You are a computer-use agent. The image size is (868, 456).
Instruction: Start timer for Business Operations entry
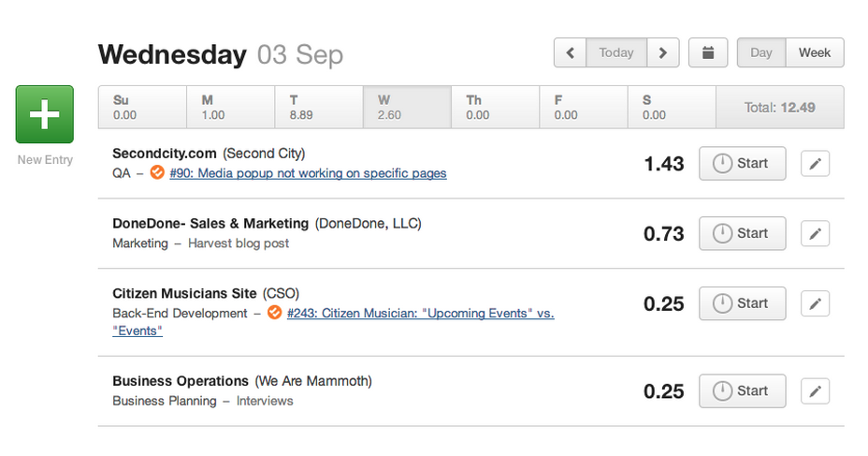coord(742,391)
